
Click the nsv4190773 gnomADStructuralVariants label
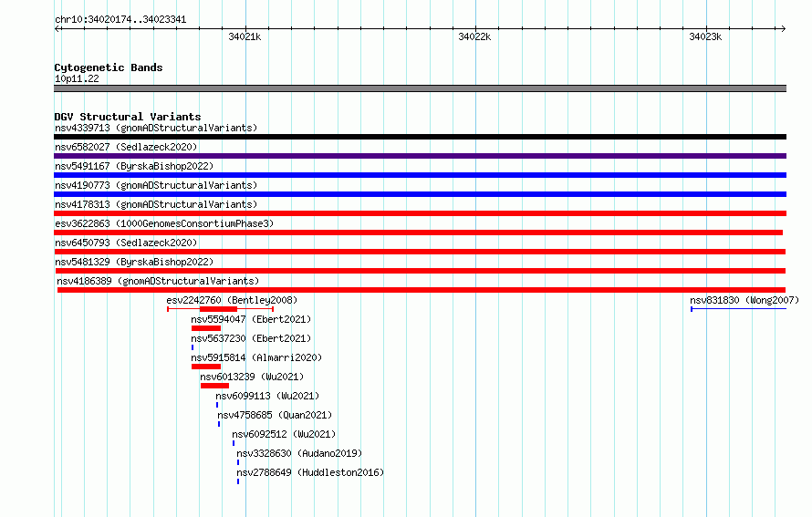tap(156, 185)
